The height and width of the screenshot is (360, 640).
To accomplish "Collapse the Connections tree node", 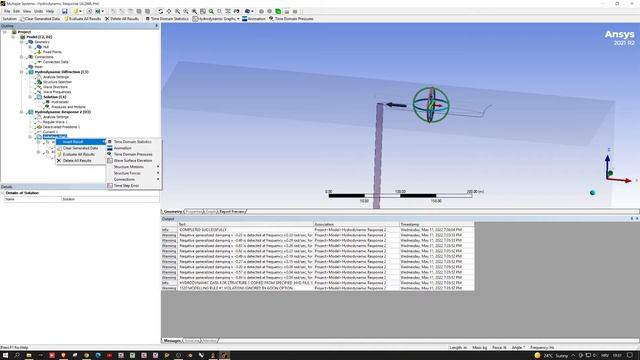I will tap(22, 57).
